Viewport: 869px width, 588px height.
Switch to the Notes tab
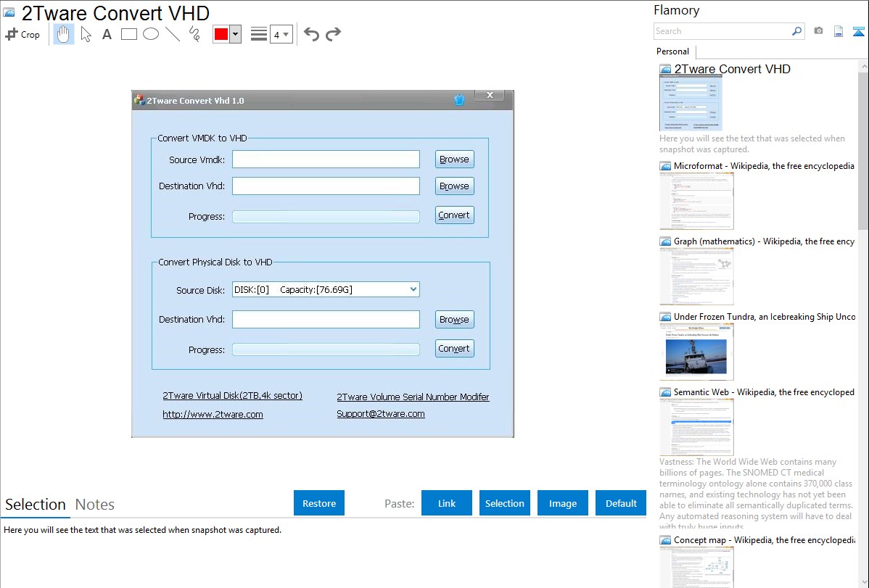(x=95, y=505)
